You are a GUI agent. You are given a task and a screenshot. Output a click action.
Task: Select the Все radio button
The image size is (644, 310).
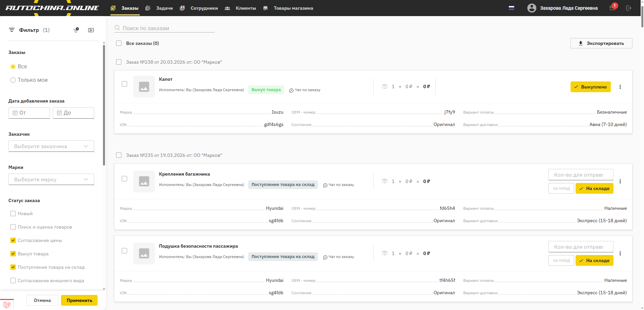pos(13,67)
